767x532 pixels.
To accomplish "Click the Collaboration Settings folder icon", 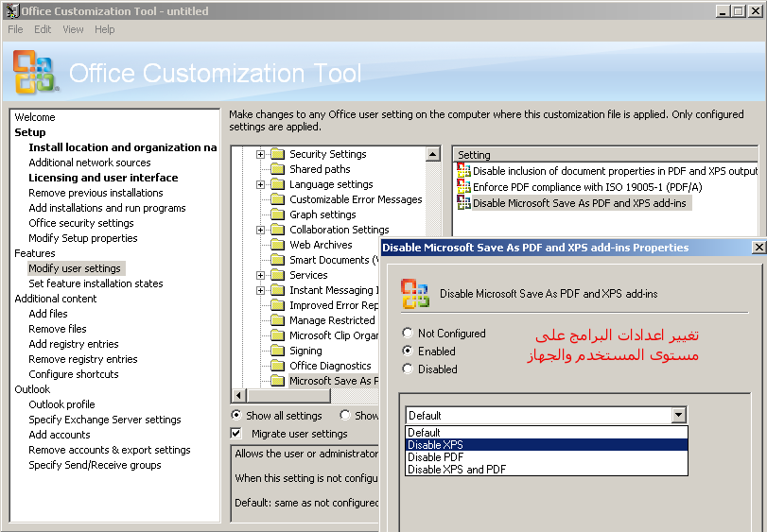I will click(x=278, y=231).
